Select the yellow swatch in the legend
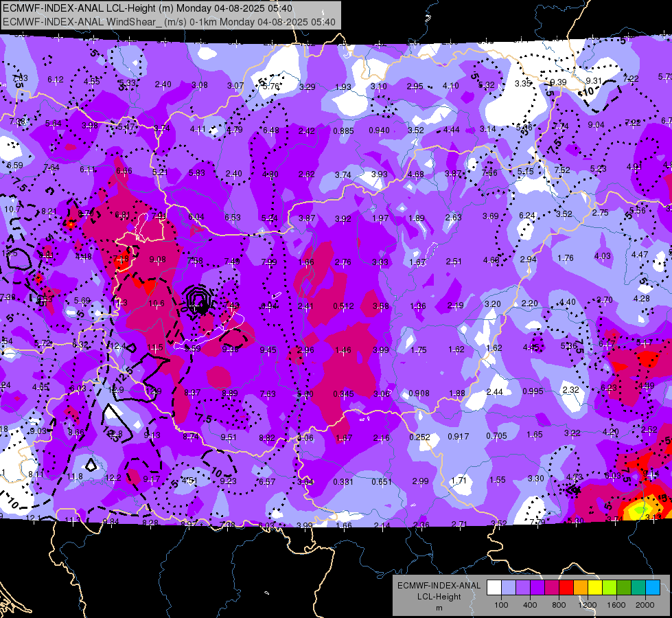This screenshot has height=618, width=672. pyautogui.click(x=595, y=588)
